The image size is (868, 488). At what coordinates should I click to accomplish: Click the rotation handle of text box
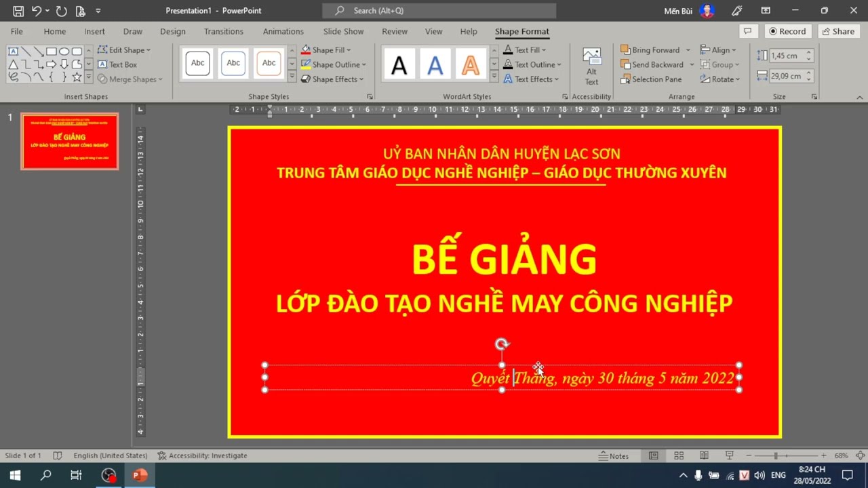[x=502, y=344]
